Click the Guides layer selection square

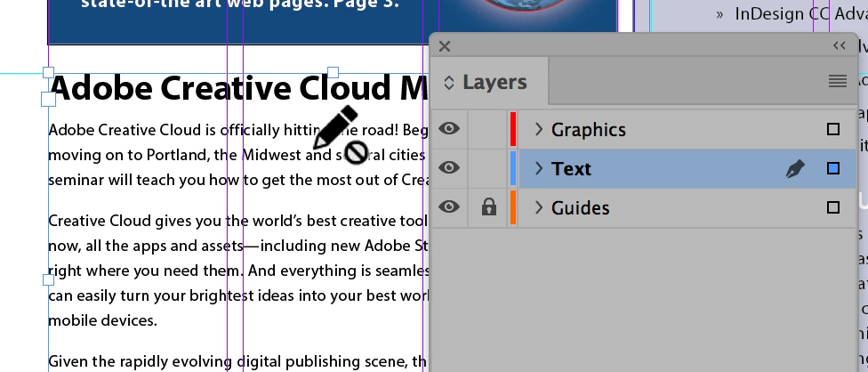pyautogui.click(x=832, y=207)
